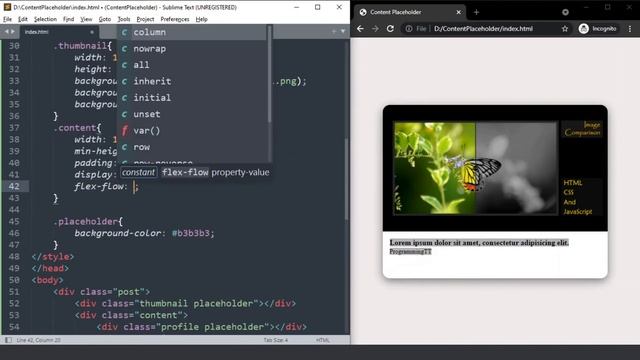This screenshot has width=640, height=360.
Task: Open a new browser tab
Action: [476, 12]
